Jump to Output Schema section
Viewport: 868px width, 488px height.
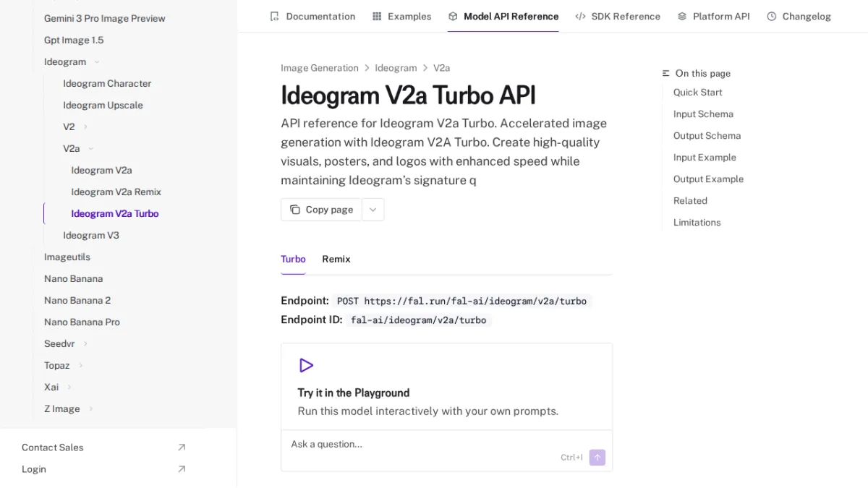tap(707, 136)
